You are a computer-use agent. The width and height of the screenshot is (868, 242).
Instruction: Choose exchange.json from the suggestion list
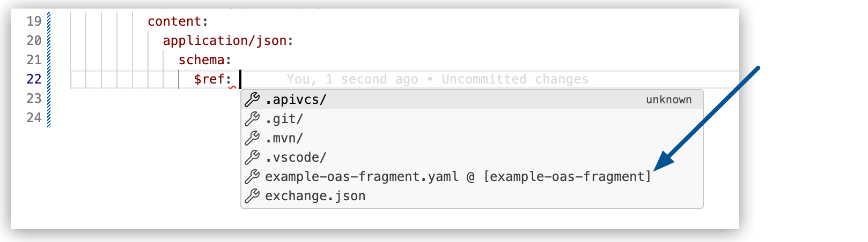coord(315,196)
